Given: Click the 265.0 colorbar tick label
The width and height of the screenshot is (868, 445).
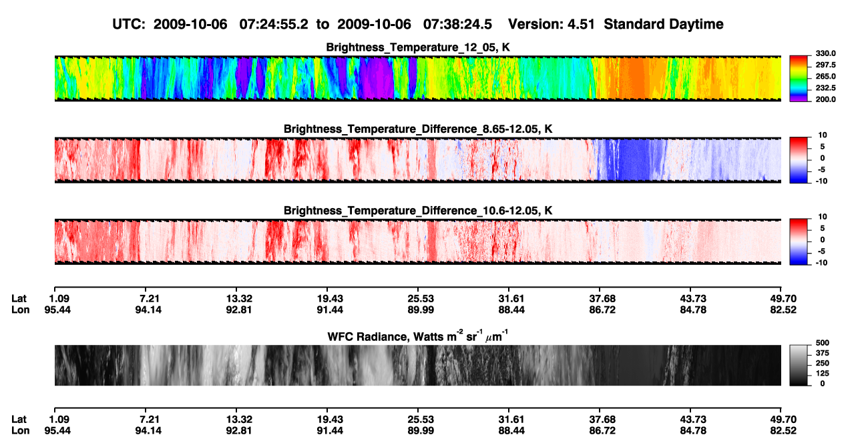Looking at the screenshot, I should [x=825, y=76].
